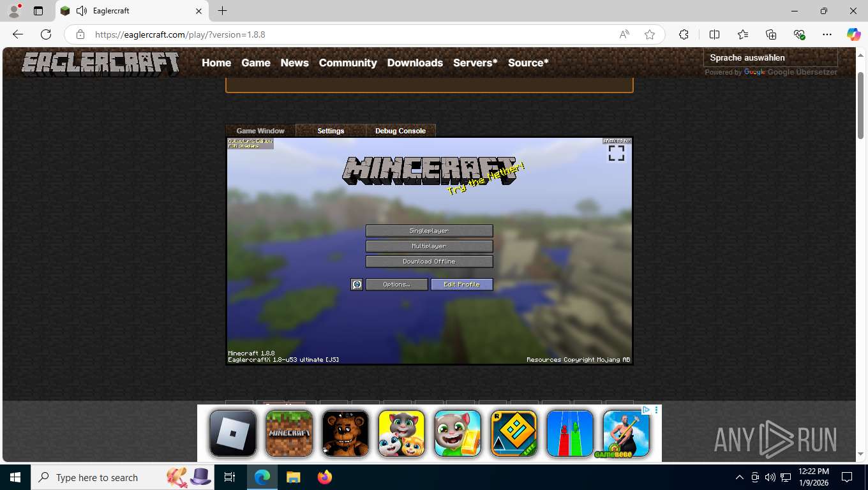Switch to the Settings tab
The image size is (868, 490).
tap(331, 131)
